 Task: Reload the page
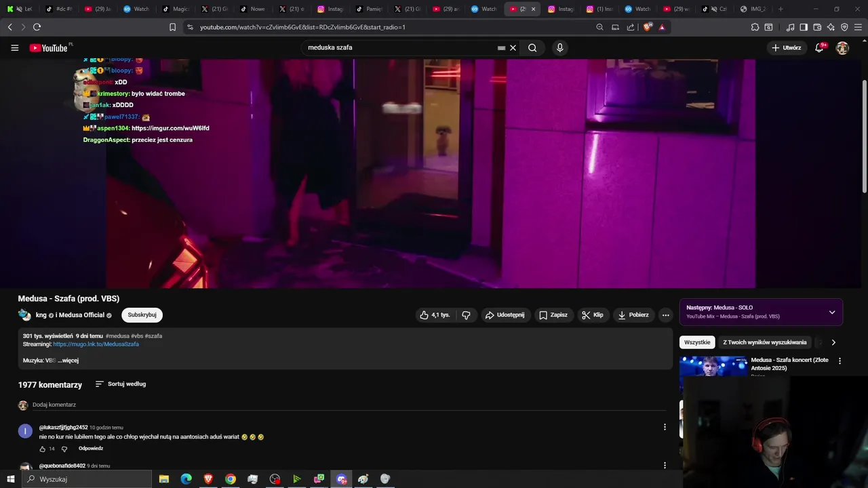(x=37, y=27)
